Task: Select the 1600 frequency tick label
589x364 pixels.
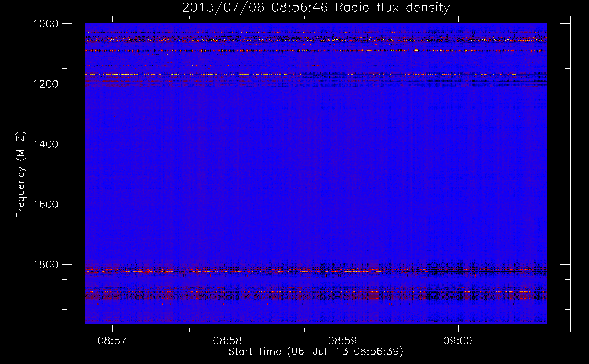Action: [x=46, y=204]
